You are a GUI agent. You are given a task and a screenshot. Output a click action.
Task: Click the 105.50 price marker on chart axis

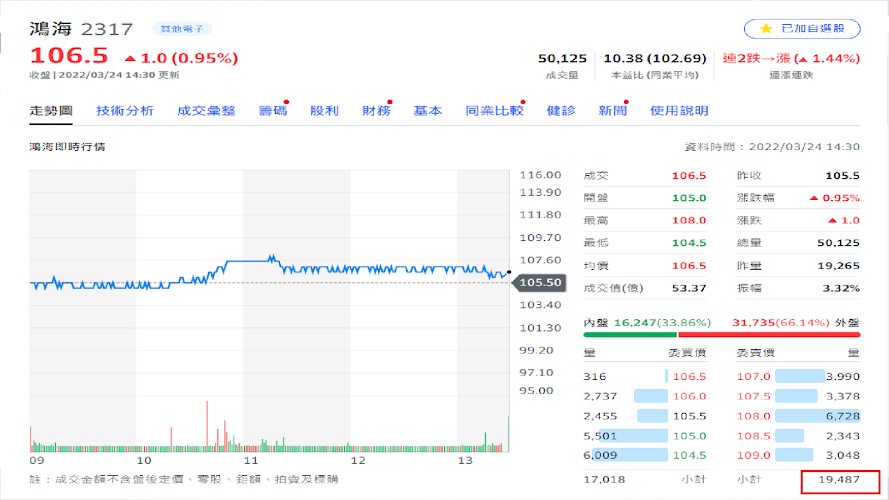tap(539, 282)
